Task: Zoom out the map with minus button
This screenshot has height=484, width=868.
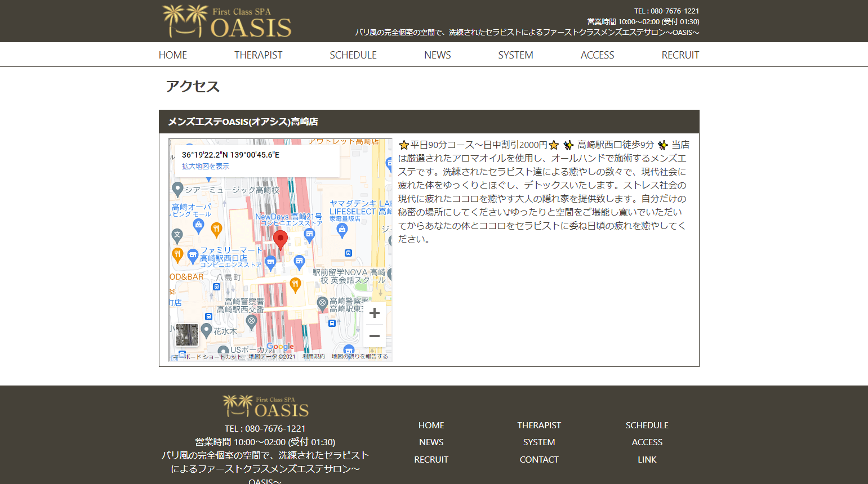Action: click(374, 336)
